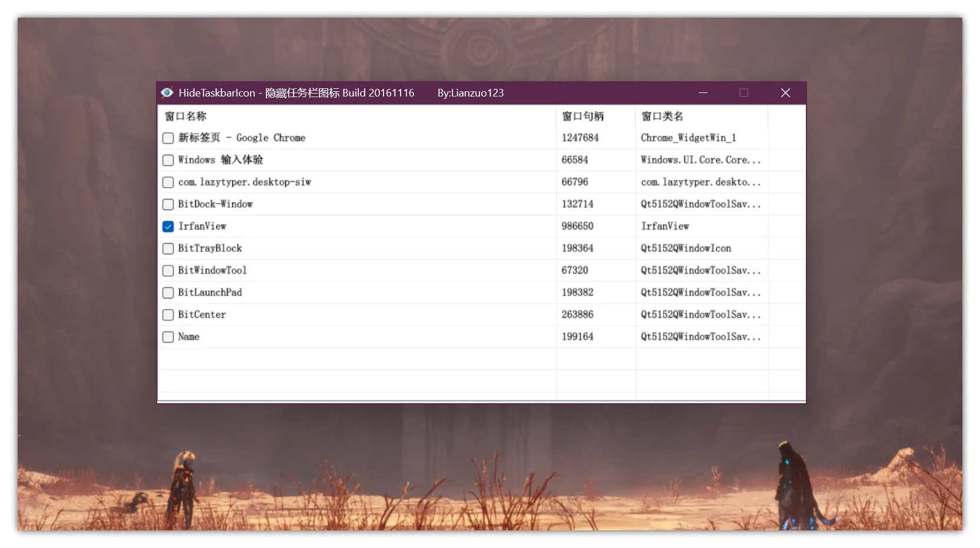Screen dimensions: 980x548
Task: Enable hiding for BitTrayBlock
Action: [x=168, y=248]
